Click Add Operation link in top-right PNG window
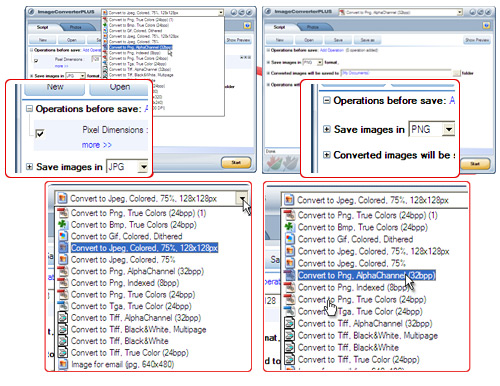 [332, 50]
